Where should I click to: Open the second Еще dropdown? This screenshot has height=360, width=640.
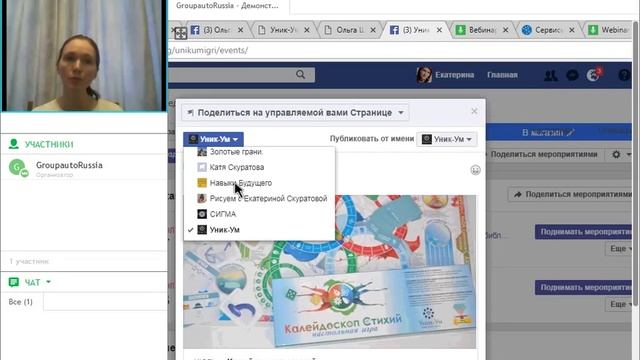620,304
